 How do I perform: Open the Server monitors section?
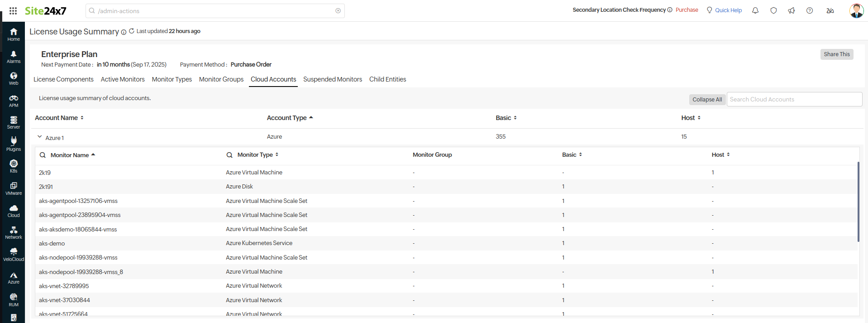[14, 122]
